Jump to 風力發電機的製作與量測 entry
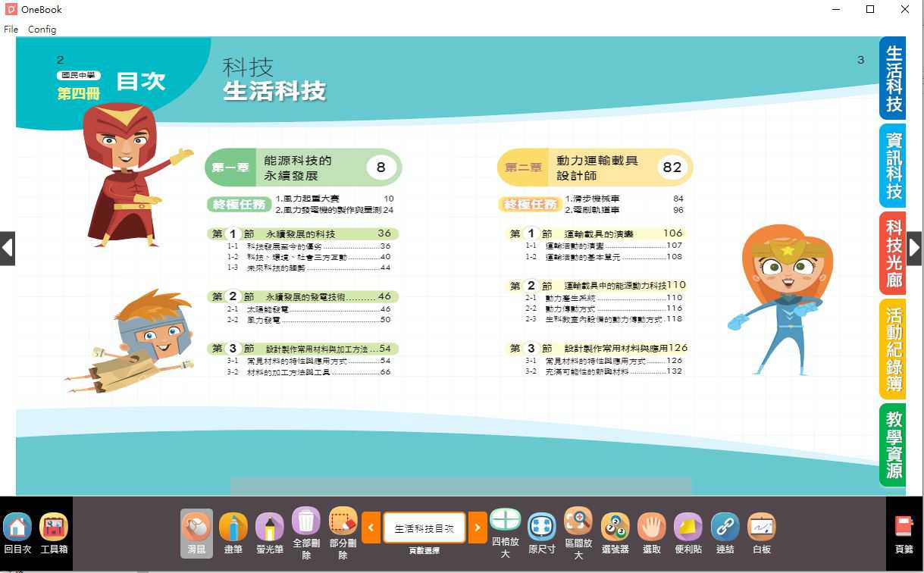 point(334,210)
